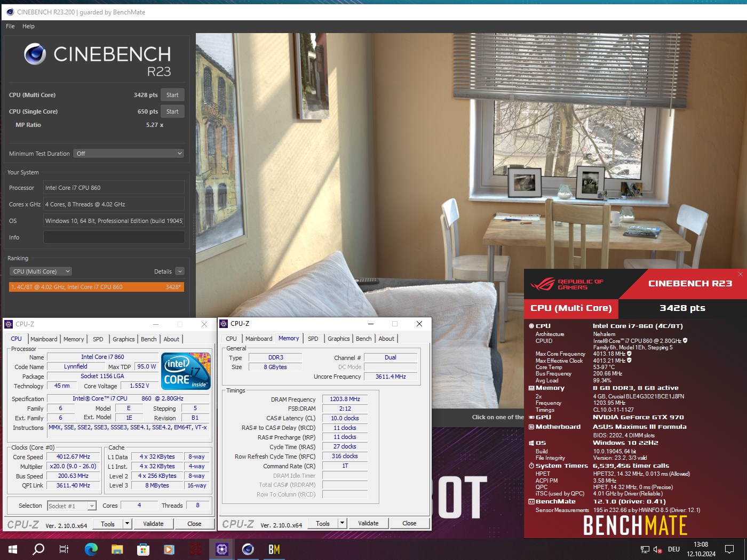Image resolution: width=747 pixels, height=560 pixels.
Task: Open the Start menu Windows icon
Action: pyautogui.click(x=13, y=549)
